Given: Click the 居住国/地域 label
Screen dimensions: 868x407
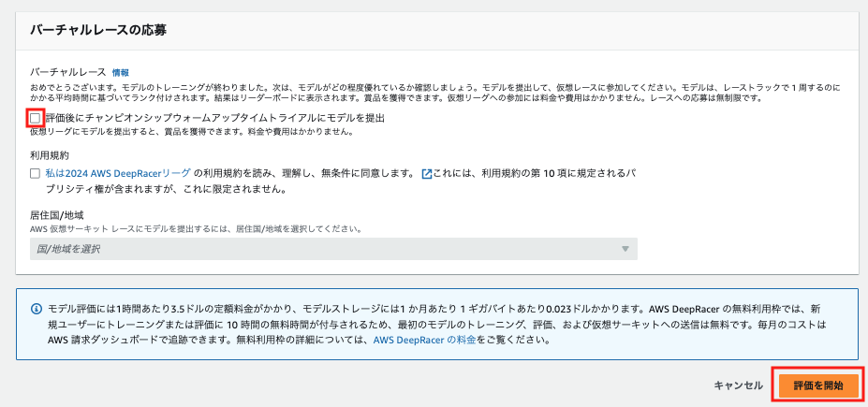Looking at the screenshot, I should pyautogui.click(x=56, y=214).
